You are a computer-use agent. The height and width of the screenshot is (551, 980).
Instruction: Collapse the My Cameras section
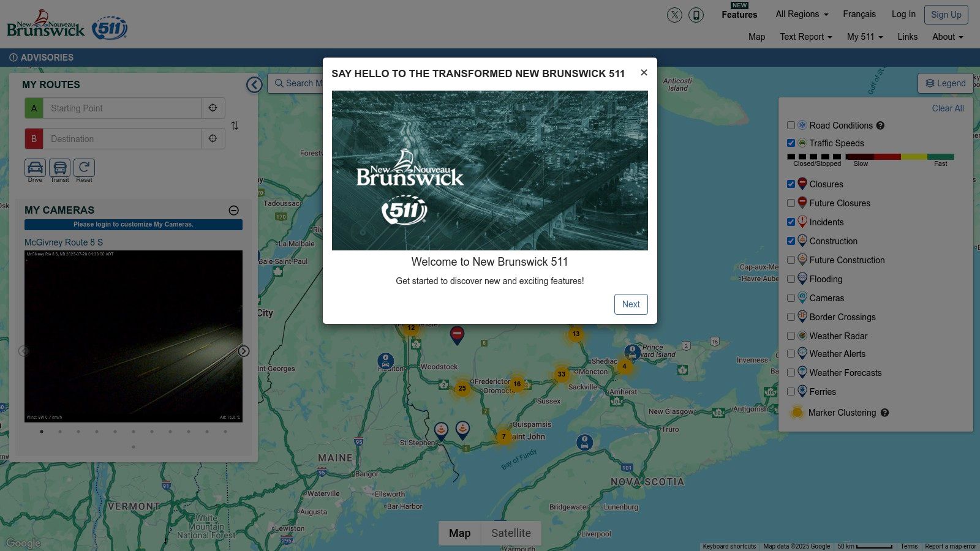click(233, 210)
